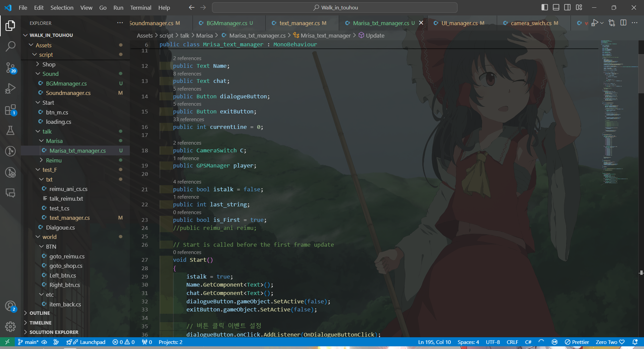Screen dimensions: 644x349
Task: Open the Manage gear settings menu
Action: [x=10, y=327]
